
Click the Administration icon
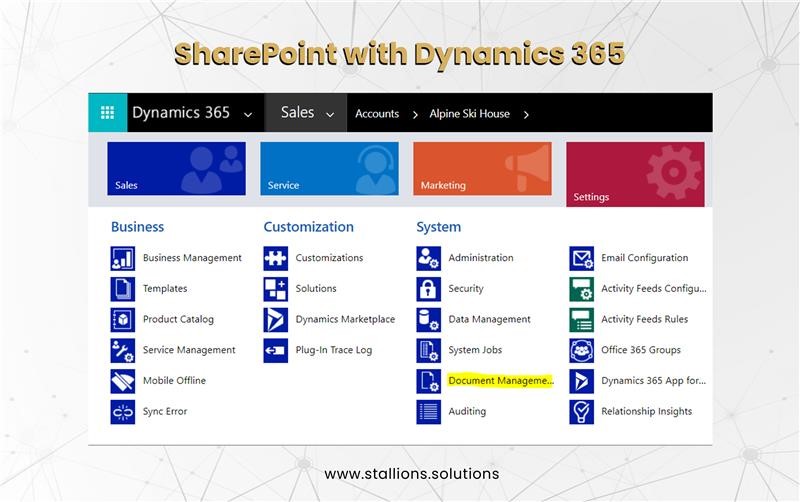click(429, 258)
